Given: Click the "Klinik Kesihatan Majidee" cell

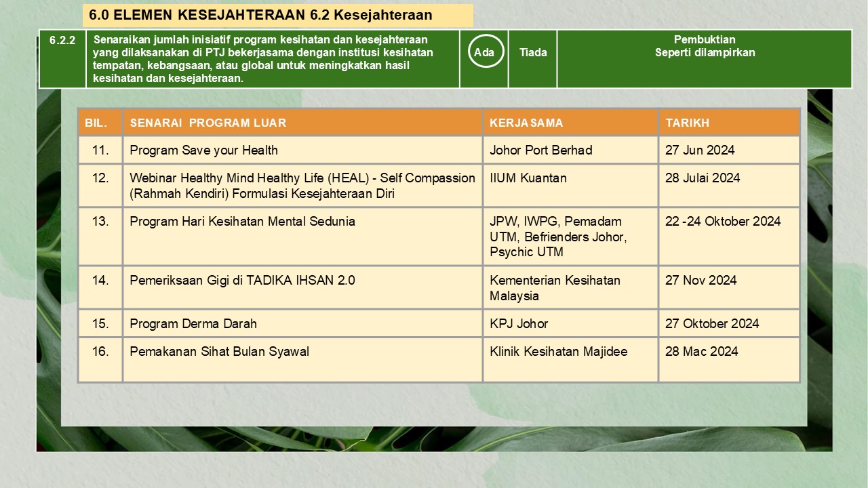Looking at the screenshot, I should point(558,351).
